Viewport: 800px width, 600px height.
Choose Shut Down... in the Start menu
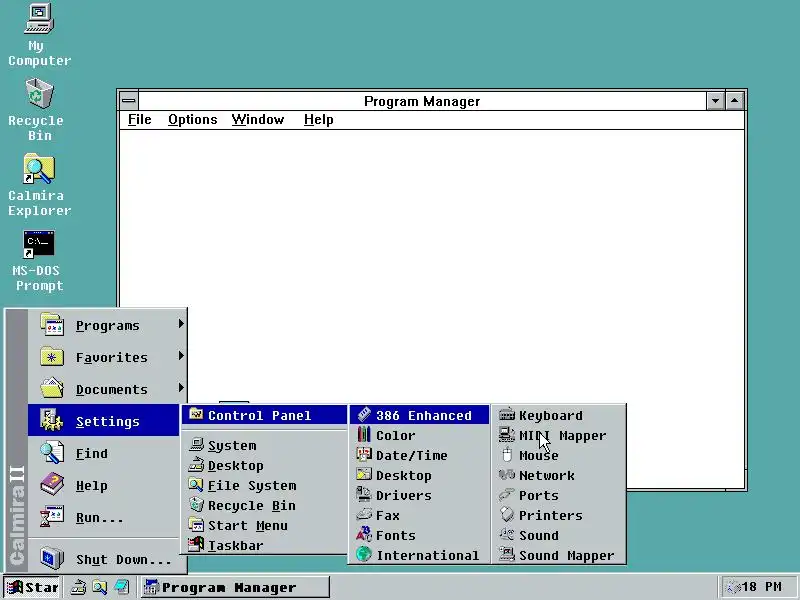click(x=108, y=559)
